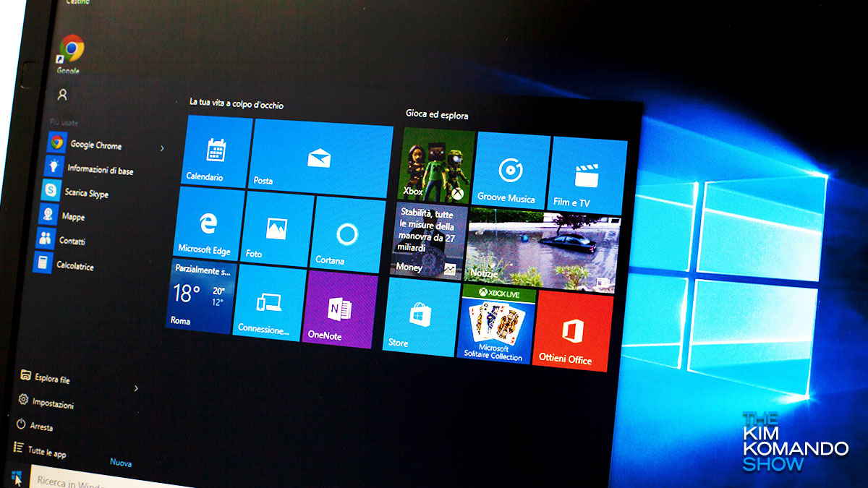Open the Cortana tile

[347, 235]
